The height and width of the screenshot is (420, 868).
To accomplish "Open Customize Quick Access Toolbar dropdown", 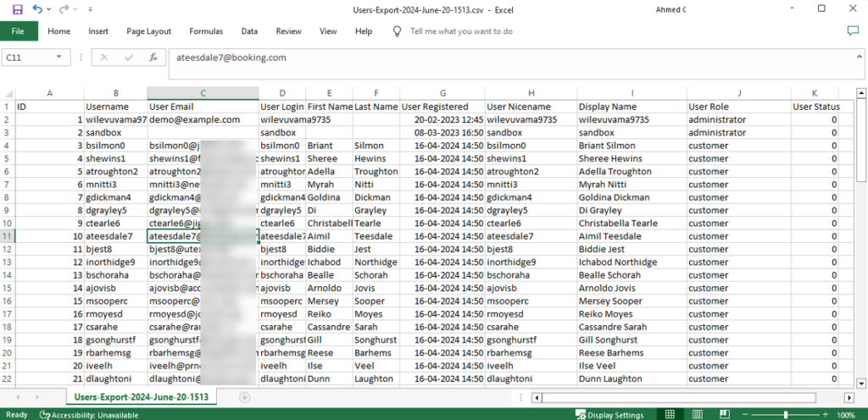I will point(90,10).
